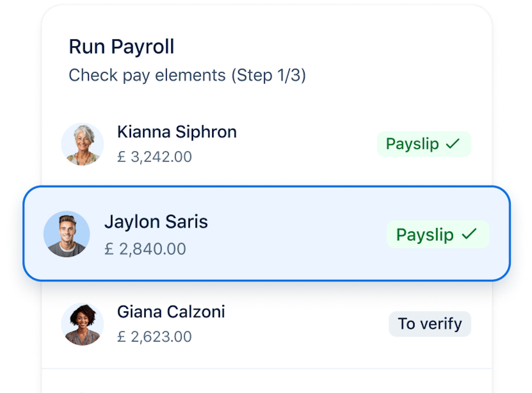Click Jaylon Saris's Payslip status badge

pyautogui.click(x=438, y=234)
